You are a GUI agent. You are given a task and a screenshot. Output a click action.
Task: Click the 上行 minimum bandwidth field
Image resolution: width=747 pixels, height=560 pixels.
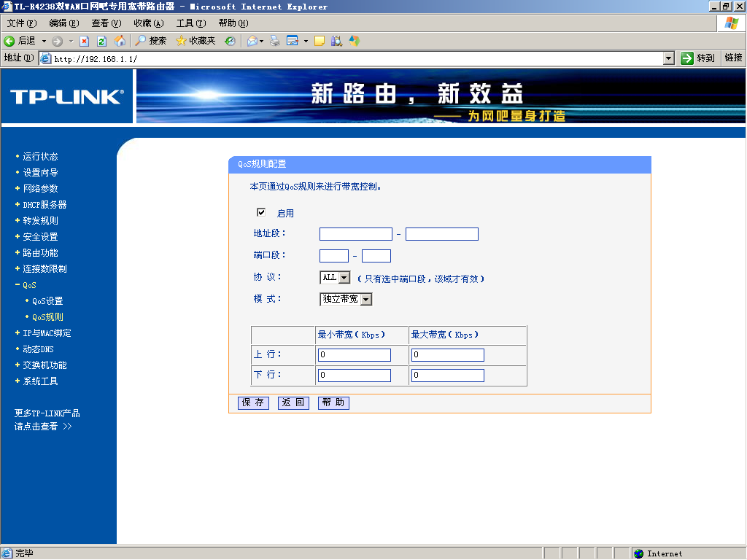354,355
